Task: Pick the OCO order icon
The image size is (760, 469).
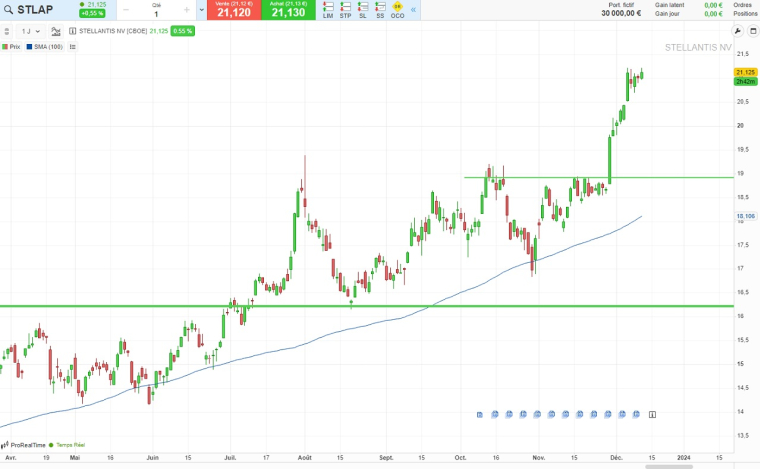Action: click(x=397, y=9)
